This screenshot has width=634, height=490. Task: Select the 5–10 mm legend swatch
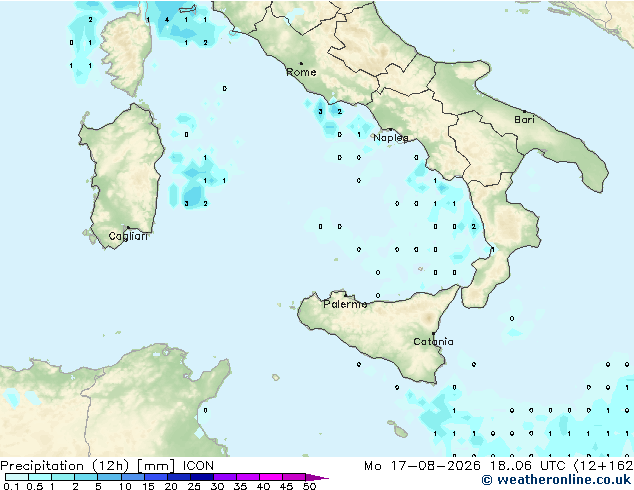[109, 477]
